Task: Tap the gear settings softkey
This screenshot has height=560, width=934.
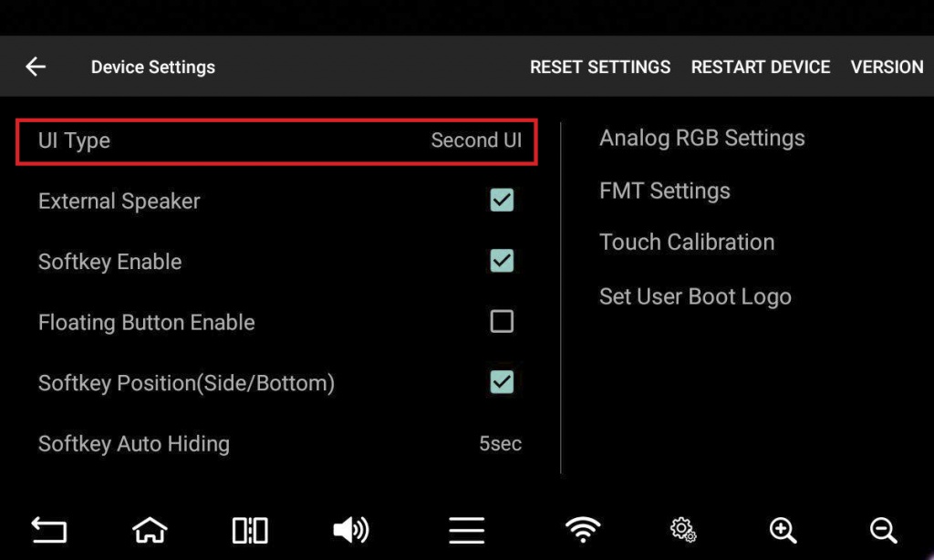Action: click(682, 529)
